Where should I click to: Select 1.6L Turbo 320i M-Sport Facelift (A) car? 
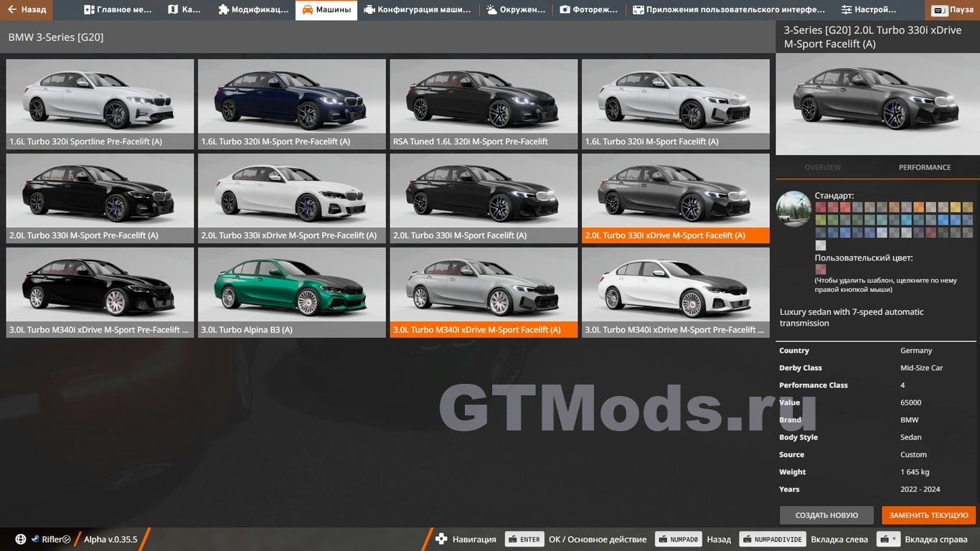(676, 104)
